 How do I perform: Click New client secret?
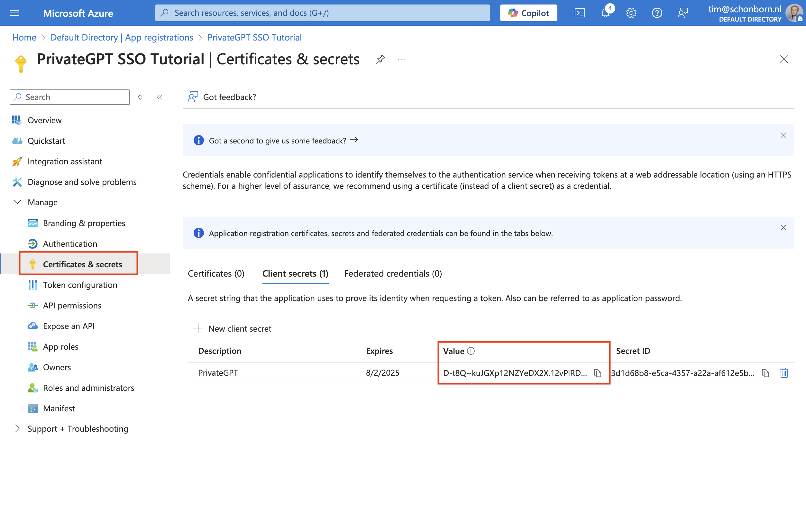(232, 328)
